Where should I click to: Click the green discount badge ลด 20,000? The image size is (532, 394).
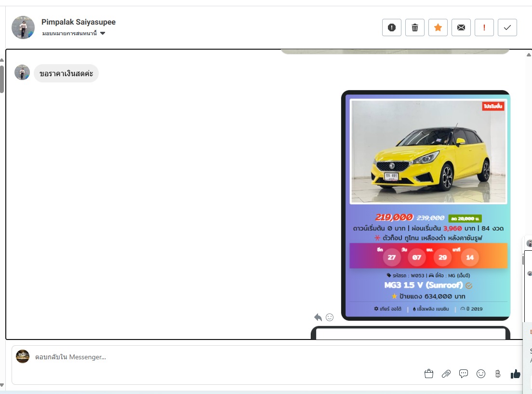[465, 218]
